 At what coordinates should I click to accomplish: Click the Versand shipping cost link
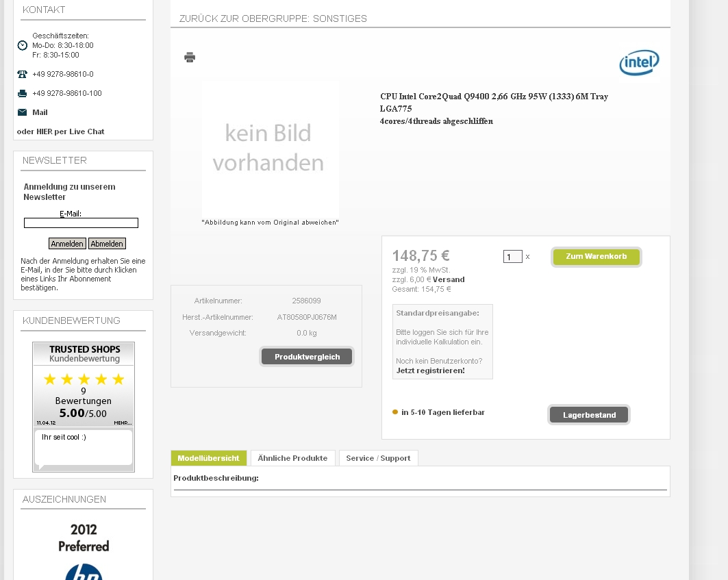pos(449,279)
